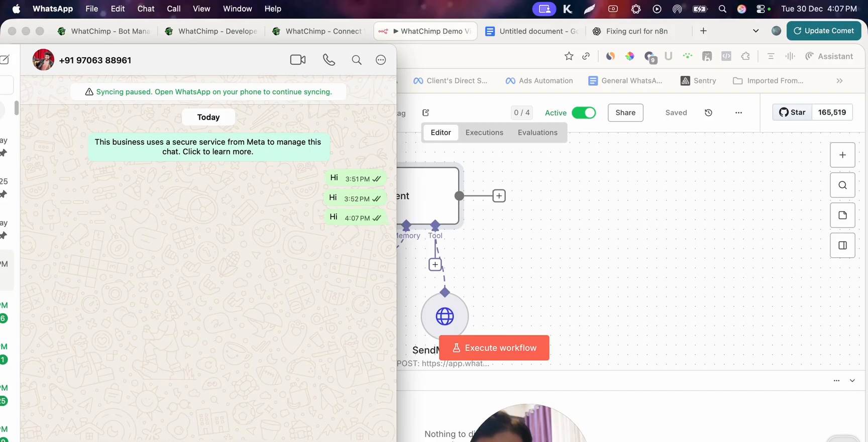
Task: Star the n8n GitHub repository
Action: tap(792, 112)
